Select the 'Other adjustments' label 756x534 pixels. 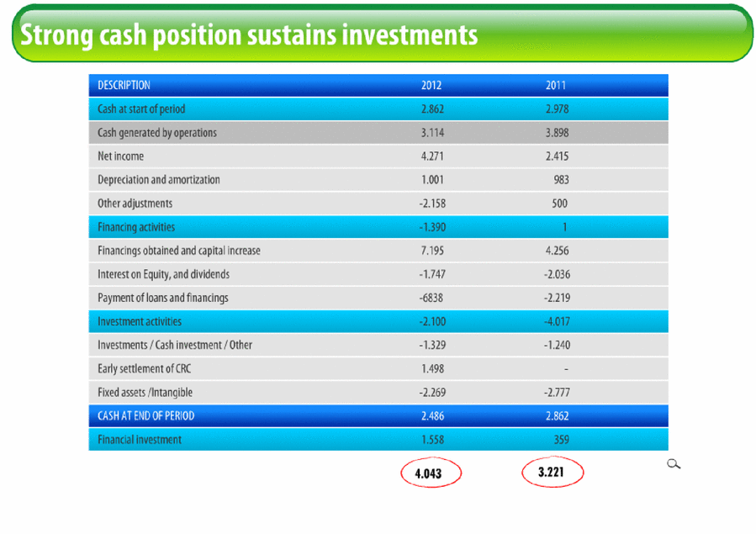(135, 204)
